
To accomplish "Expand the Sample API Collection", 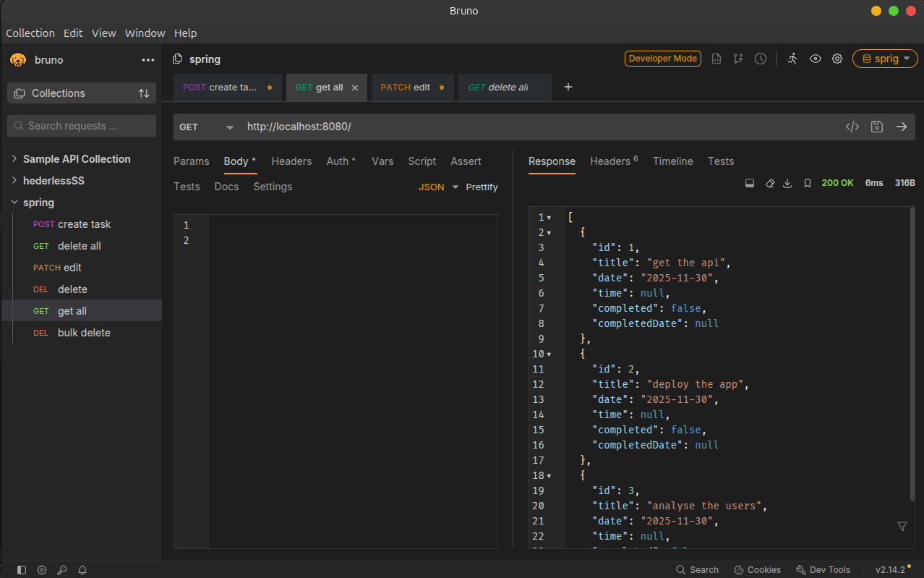I will (14, 159).
